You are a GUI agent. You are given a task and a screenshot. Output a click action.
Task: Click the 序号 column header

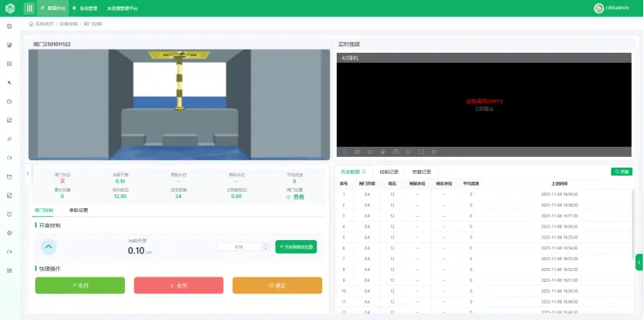coord(344,183)
